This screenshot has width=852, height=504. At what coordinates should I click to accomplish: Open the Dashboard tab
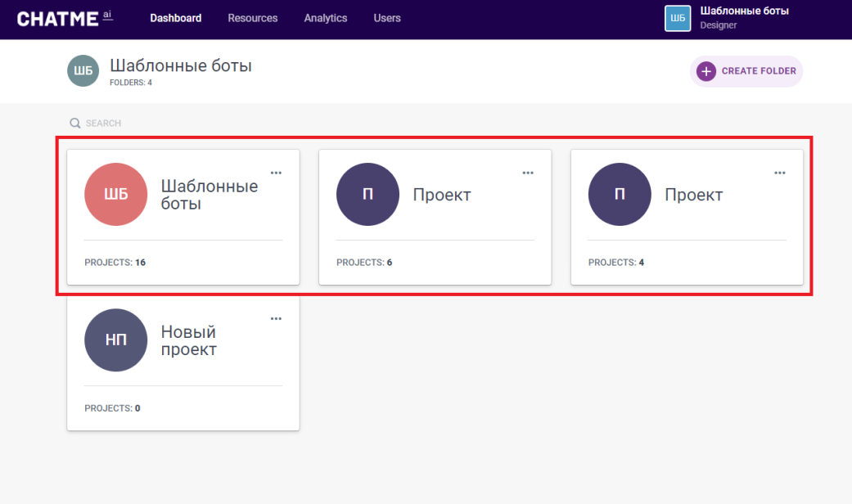point(175,18)
